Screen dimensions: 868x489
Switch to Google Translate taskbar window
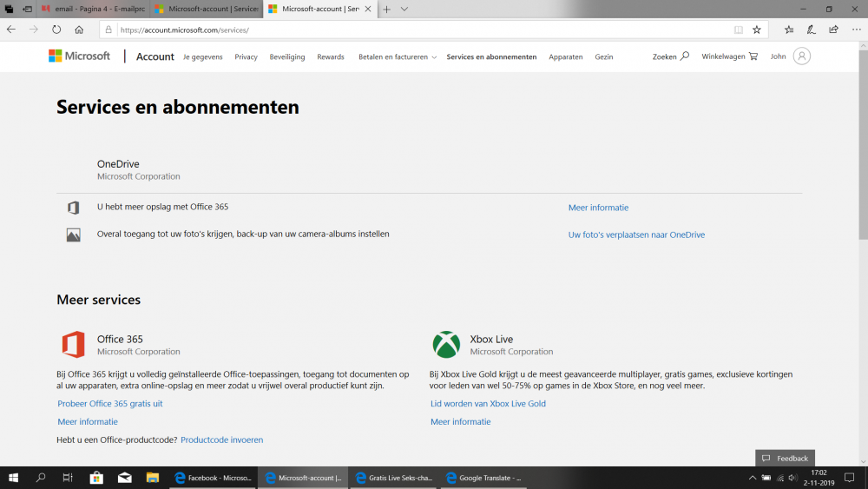coord(483,478)
